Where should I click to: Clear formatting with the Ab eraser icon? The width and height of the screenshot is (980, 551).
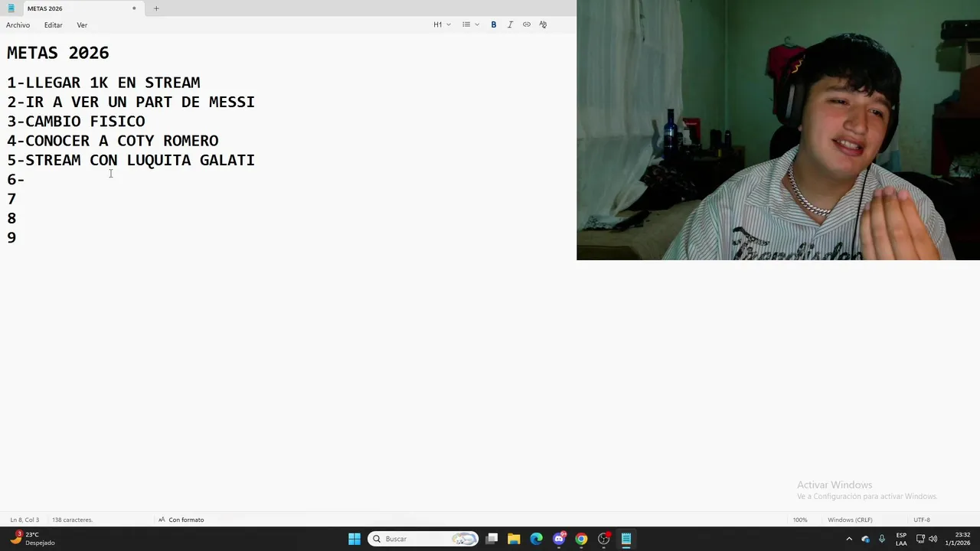pos(543,24)
